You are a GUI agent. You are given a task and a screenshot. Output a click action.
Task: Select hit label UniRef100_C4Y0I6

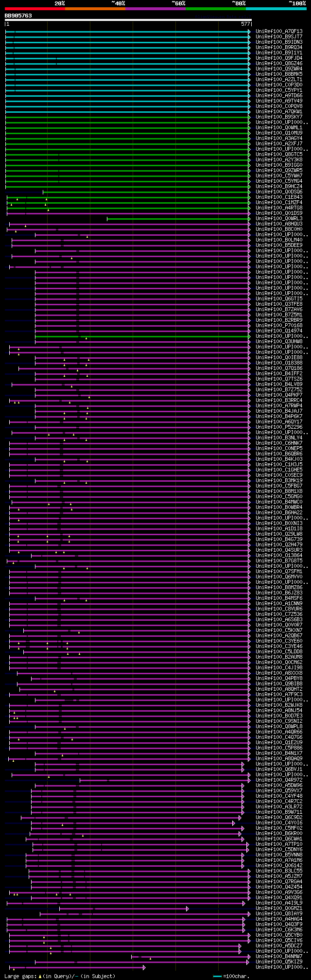pos(279,823)
